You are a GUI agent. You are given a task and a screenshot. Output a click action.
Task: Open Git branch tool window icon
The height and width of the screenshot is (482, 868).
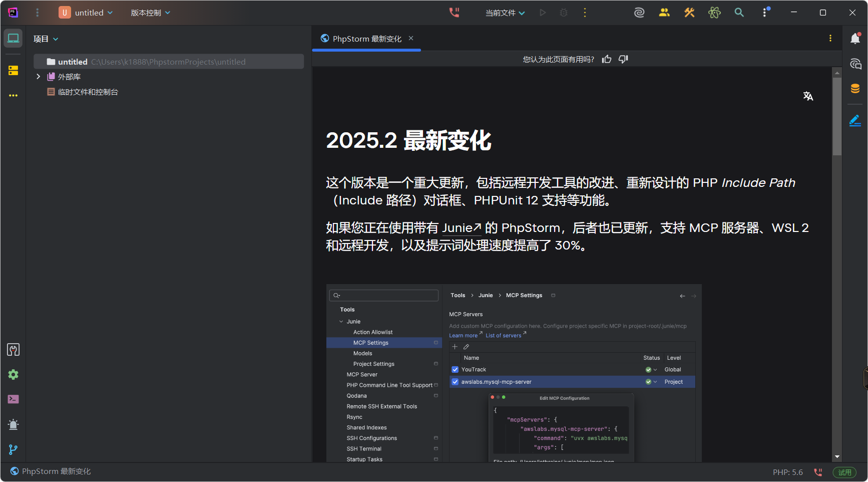click(x=13, y=449)
